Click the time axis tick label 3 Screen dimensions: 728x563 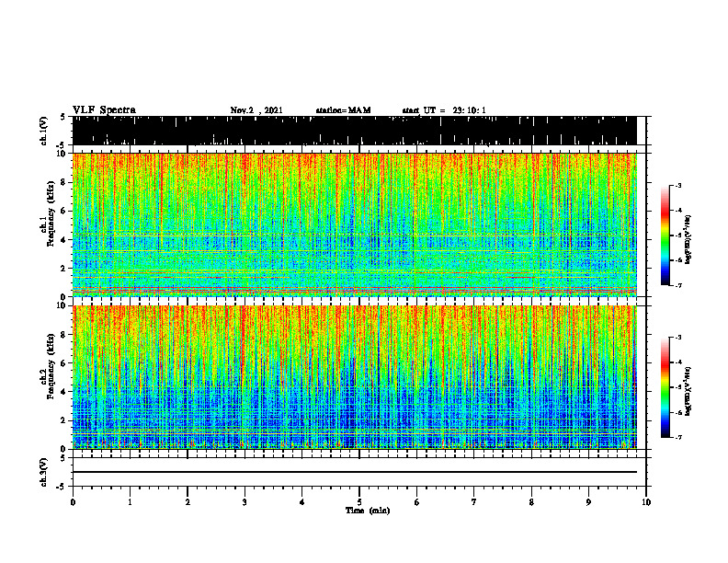click(245, 502)
